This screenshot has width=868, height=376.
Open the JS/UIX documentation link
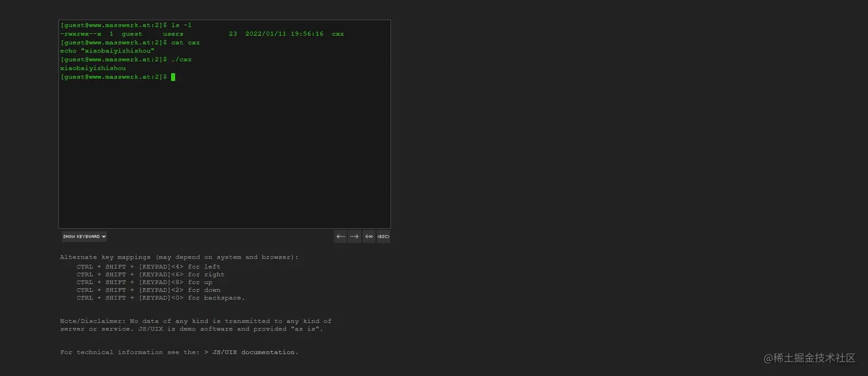(255, 352)
